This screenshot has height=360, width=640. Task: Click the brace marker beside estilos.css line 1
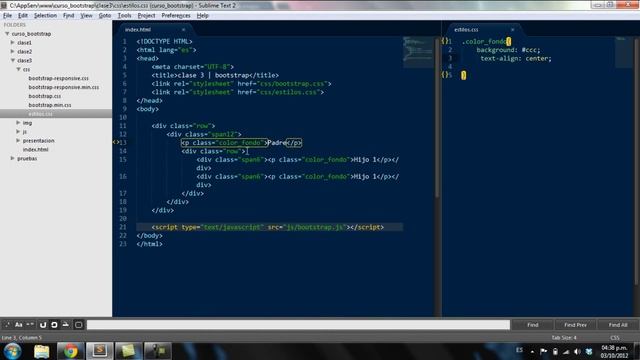click(444, 41)
